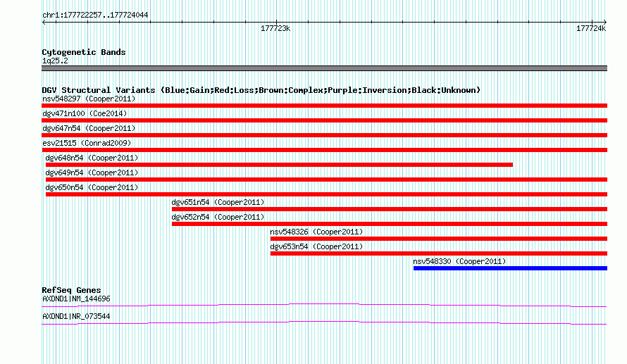Select the red bar under dgv650n54
The image size is (627, 364).
coord(326,194)
